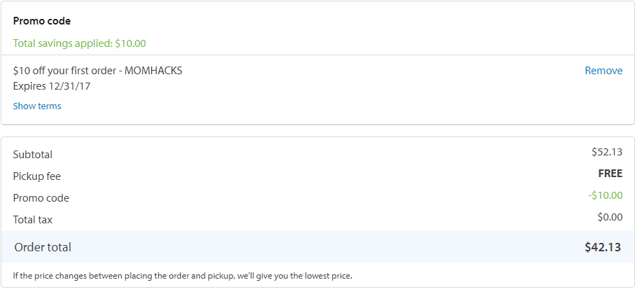Select the $52.13 subtotal amount
This screenshot has height=308, width=644.
(606, 152)
